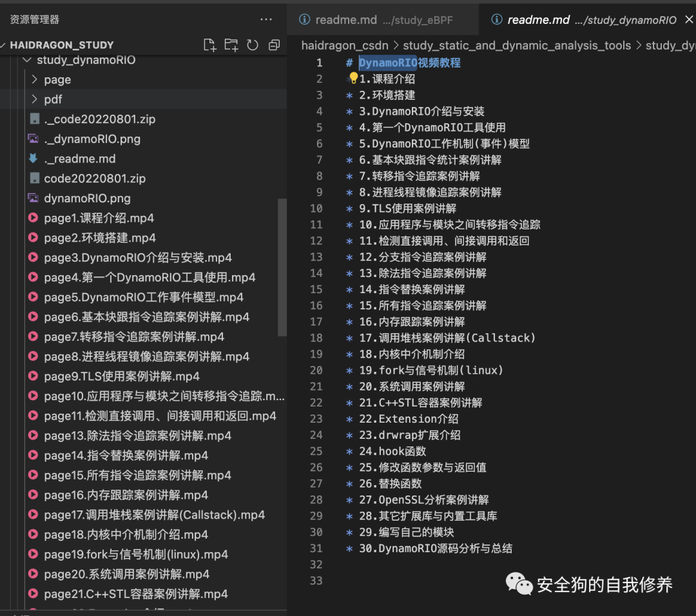The height and width of the screenshot is (616, 696).
Task: Click haidragon_csdn in the breadcrumb
Action: point(345,45)
